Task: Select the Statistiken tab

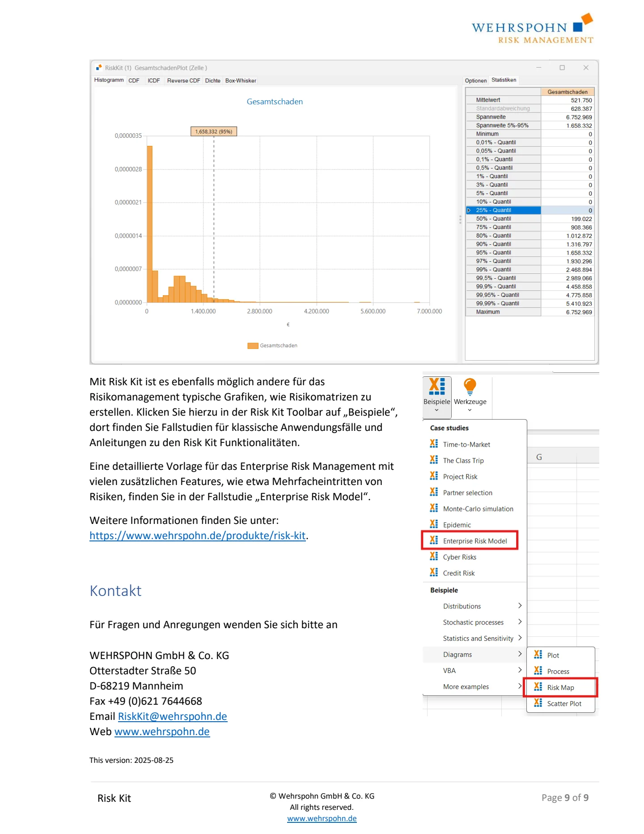Action: coord(504,80)
